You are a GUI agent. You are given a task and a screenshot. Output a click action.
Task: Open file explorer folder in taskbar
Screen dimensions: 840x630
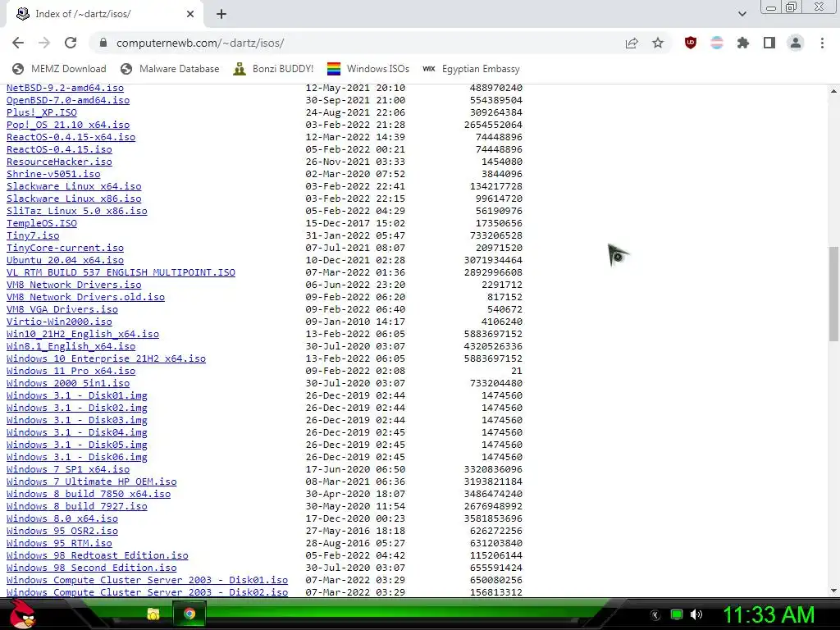coord(153,614)
